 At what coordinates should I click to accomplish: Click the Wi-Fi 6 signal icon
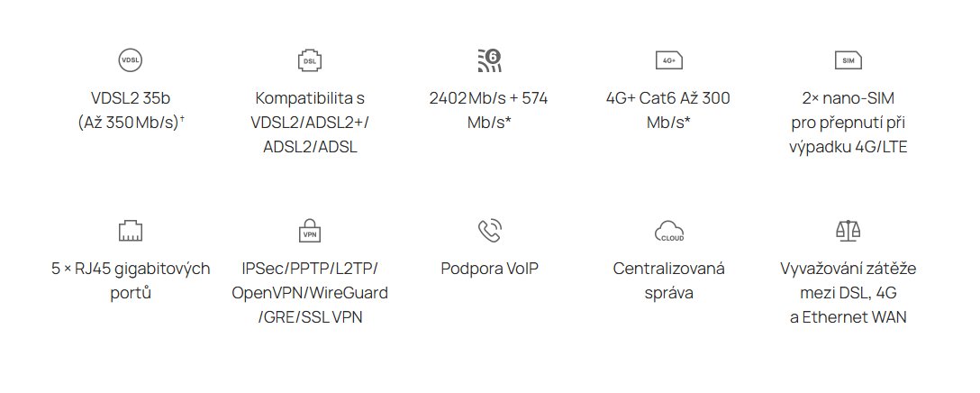(x=488, y=60)
